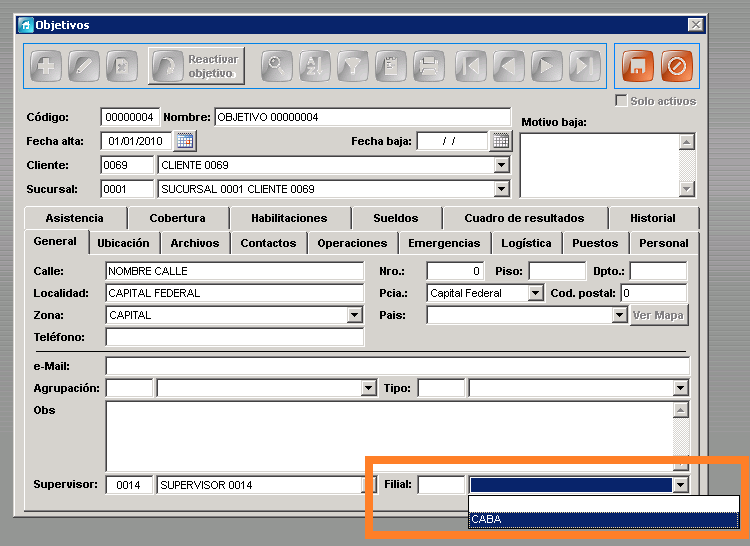Click the orange save diskette icon
750x546 pixels.
point(638,66)
